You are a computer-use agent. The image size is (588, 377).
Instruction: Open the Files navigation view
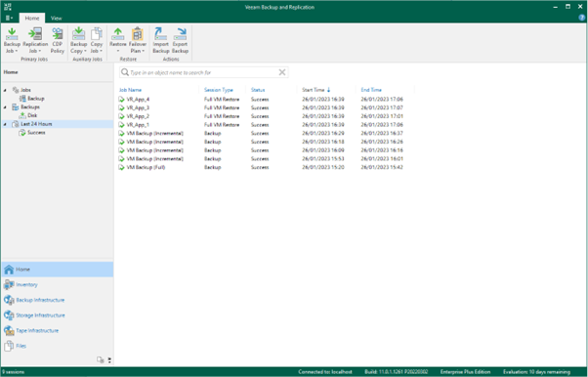click(58, 346)
